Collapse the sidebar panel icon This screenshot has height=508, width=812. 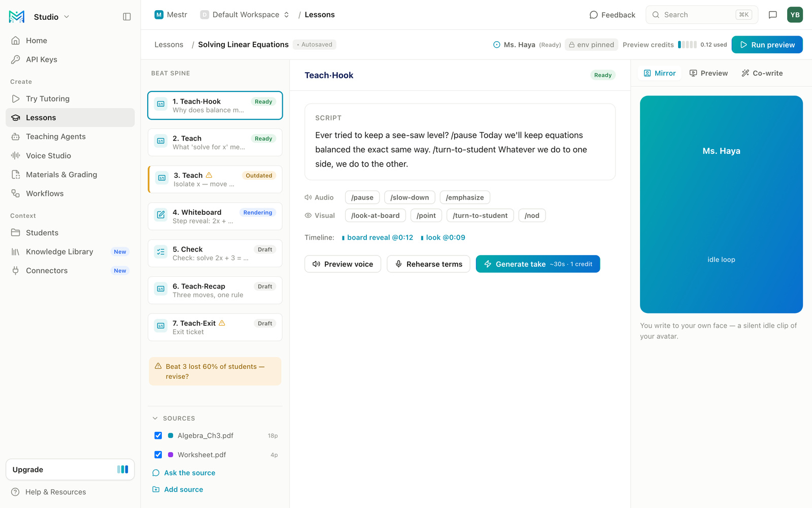pos(127,17)
